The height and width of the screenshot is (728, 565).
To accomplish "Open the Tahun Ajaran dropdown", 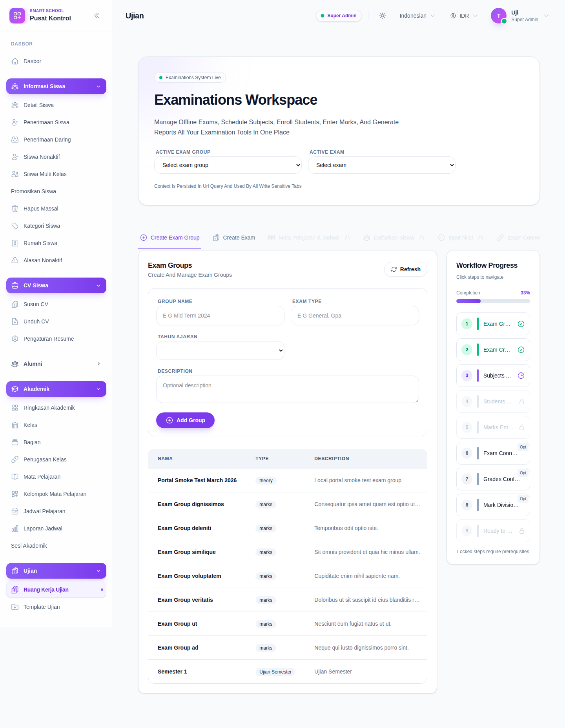I will [x=220, y=350].
